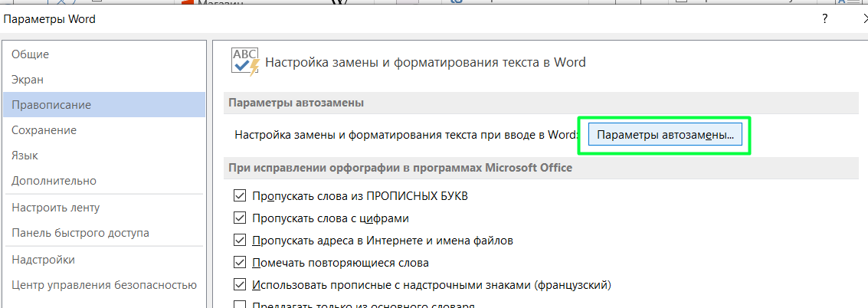The image size is (868, 308).
Task: Disable Помечать повторяющиеся слова
Action: pyautogui.click(x=240, y=263)
